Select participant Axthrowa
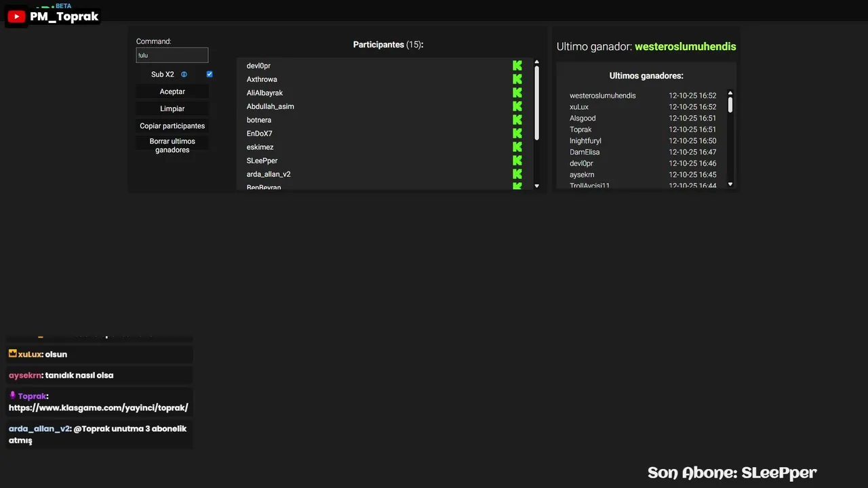The width and height of the screenshot is (868, 488). tap(262, 79)
